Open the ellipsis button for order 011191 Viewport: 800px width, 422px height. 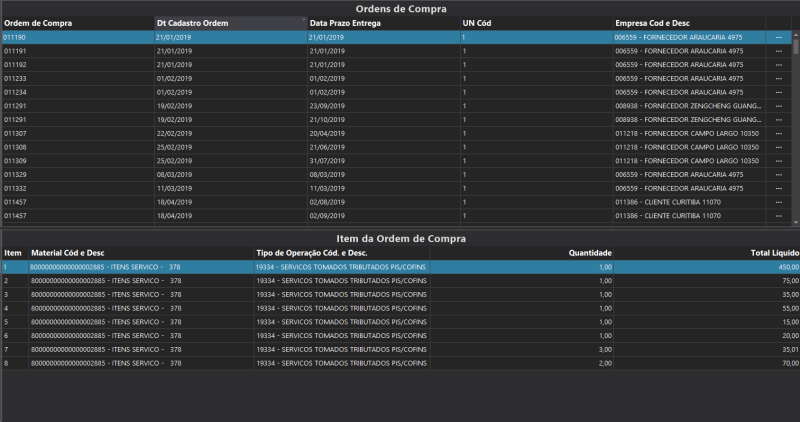point(778,51)
